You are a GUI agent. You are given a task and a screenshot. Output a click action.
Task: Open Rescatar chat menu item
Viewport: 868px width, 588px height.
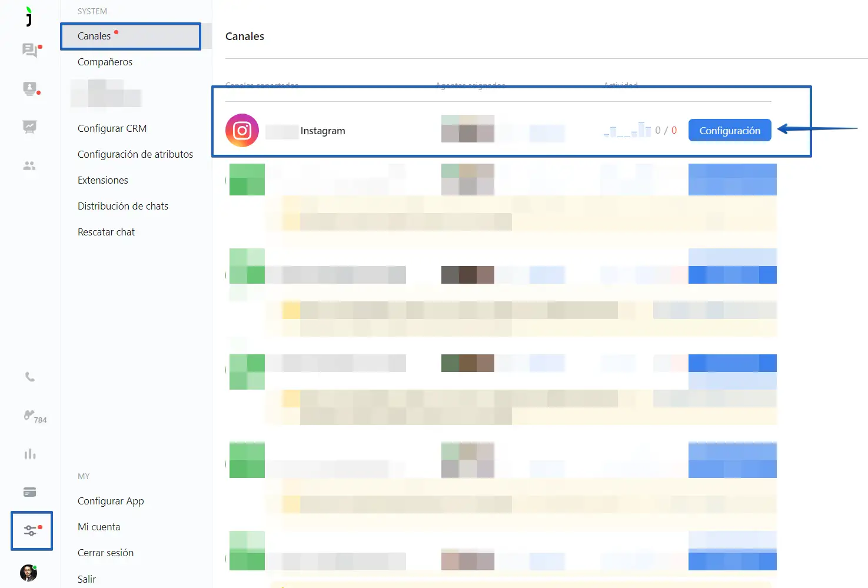pos(106,232)
